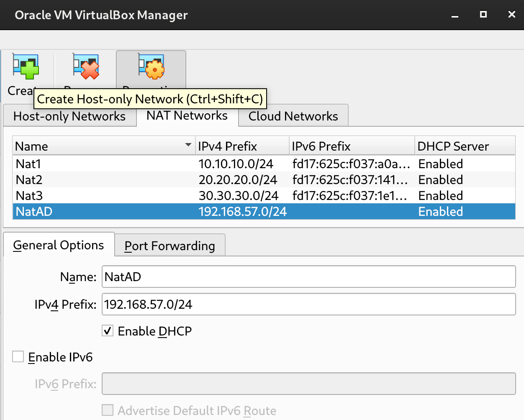Viewport: 524px width, 420px height.
Task: Select the General Options tab
Action: pyautogui.click(x=59, y=245)
